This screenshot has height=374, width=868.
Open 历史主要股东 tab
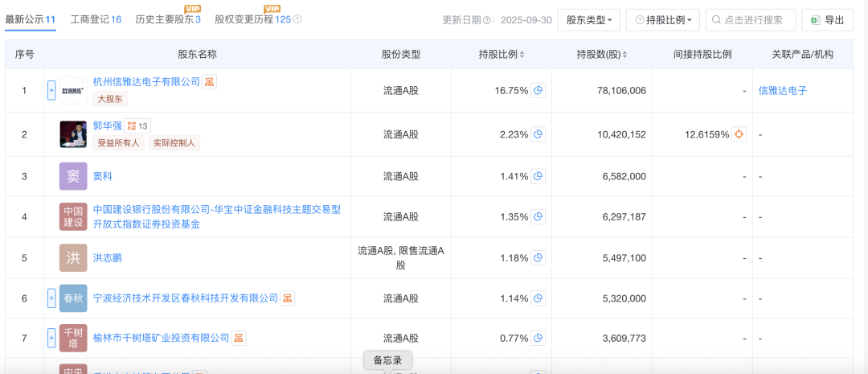point(168,19)
